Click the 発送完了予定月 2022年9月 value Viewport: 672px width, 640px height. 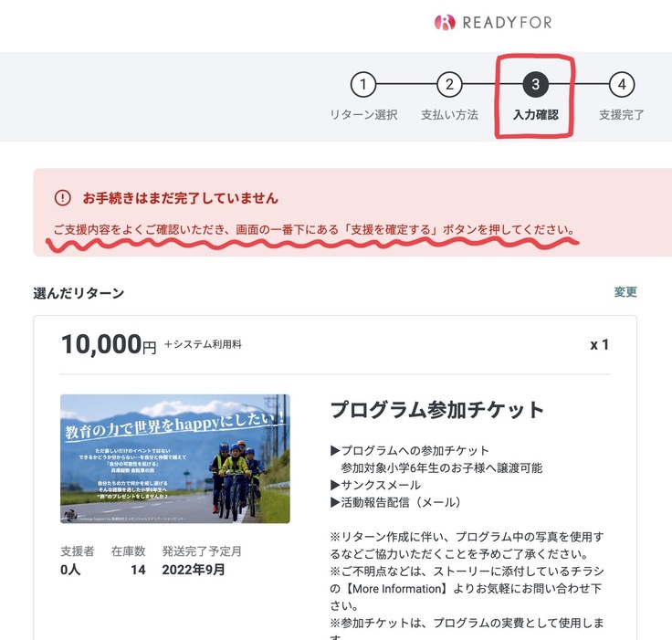point(194,570)
